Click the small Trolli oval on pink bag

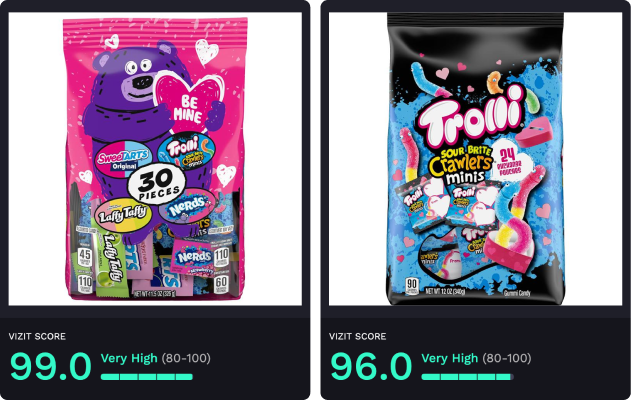point(186,151)
